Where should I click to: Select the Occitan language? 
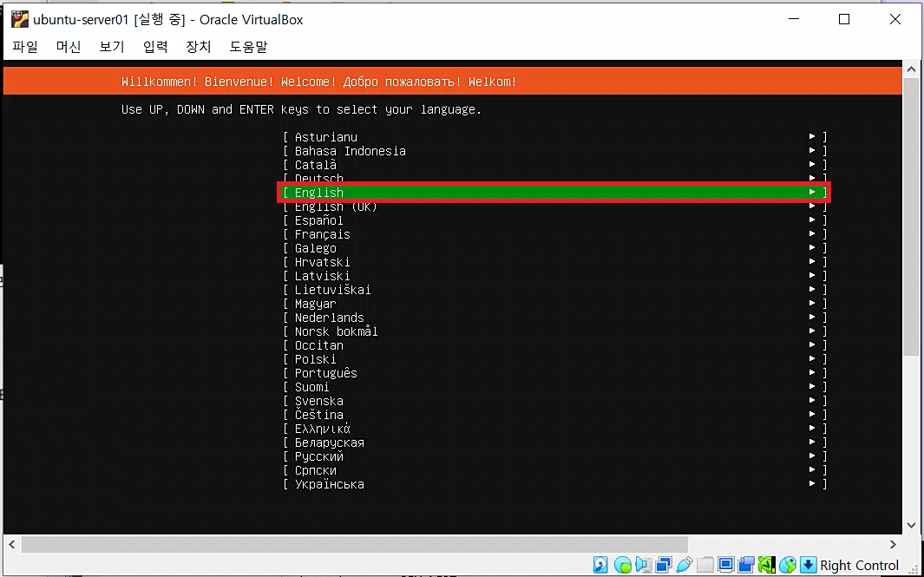(x=554, y=344)
